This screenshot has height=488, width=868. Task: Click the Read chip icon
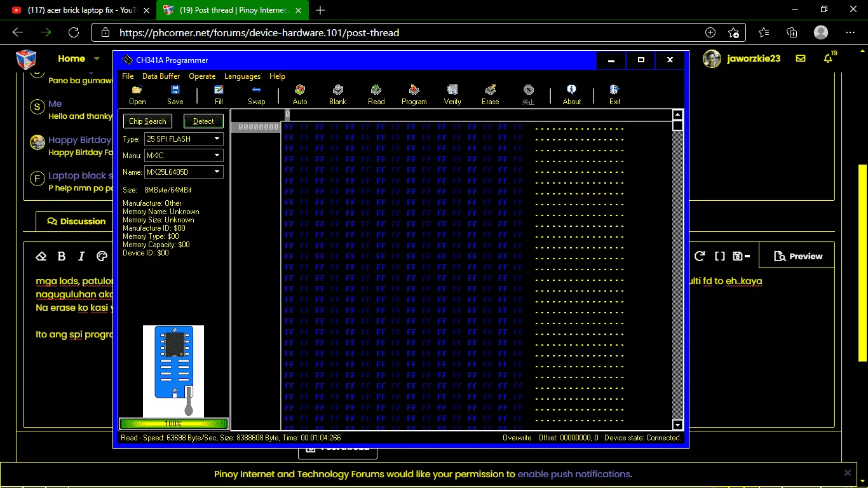376,95
